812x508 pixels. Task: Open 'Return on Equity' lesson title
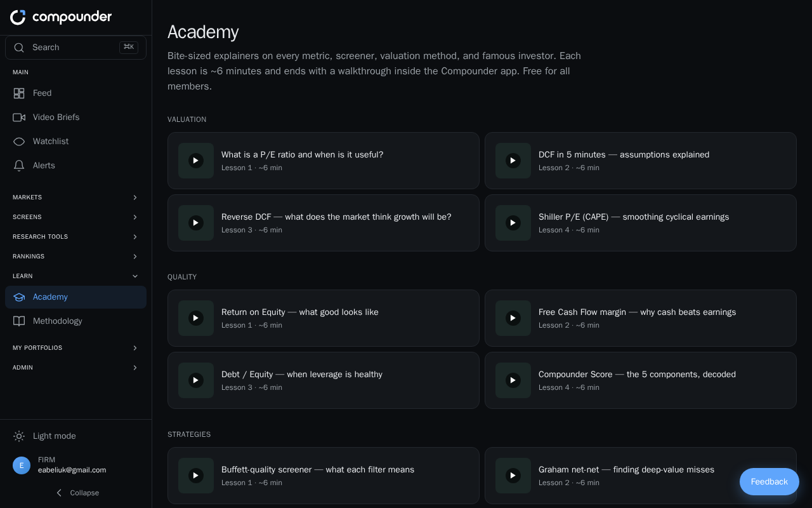[299, 312]
